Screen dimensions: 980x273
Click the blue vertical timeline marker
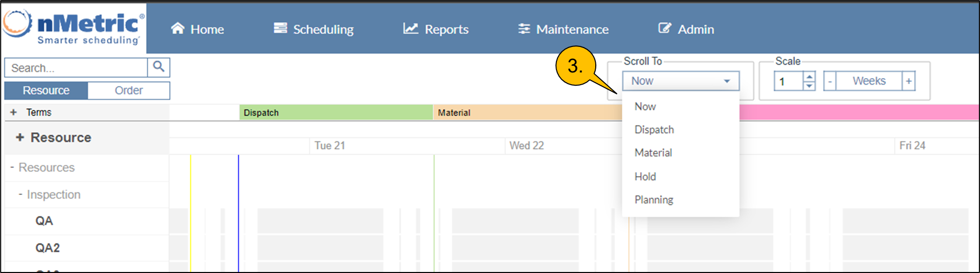pyautogui.click(x=238, y=213)
